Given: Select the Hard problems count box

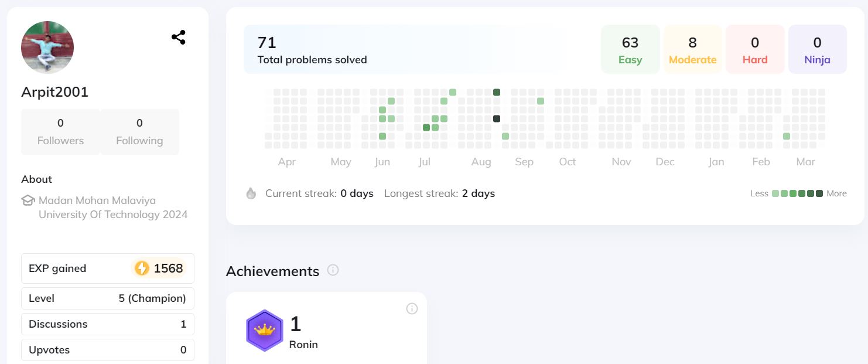Looking at the screenshot, I should point(755,49).
